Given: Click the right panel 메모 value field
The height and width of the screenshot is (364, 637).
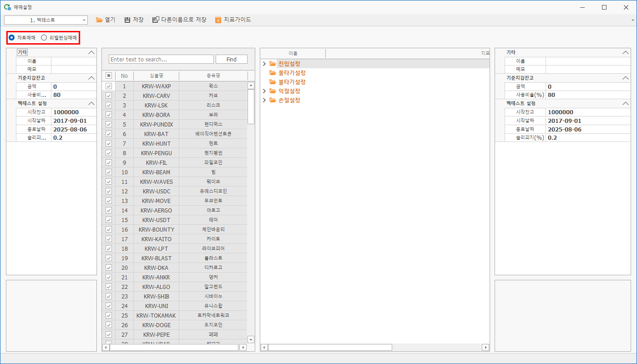Looking at the screenshot, I should click(x=588, y=69).
